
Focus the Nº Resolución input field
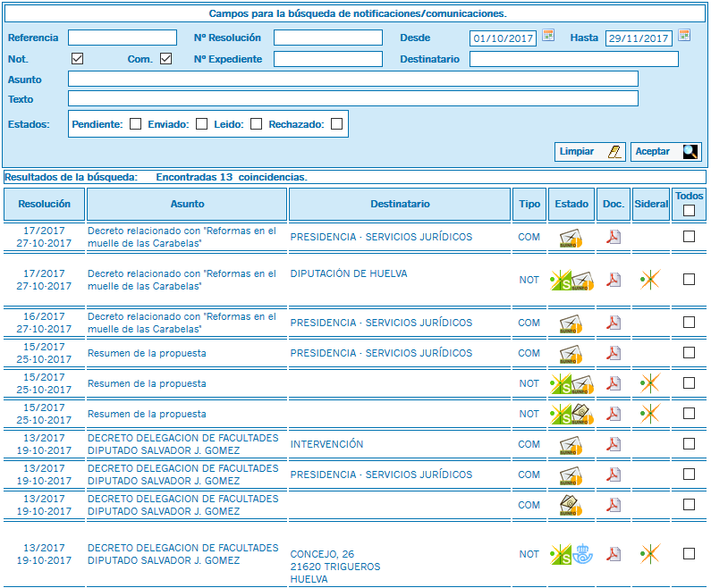328,38
